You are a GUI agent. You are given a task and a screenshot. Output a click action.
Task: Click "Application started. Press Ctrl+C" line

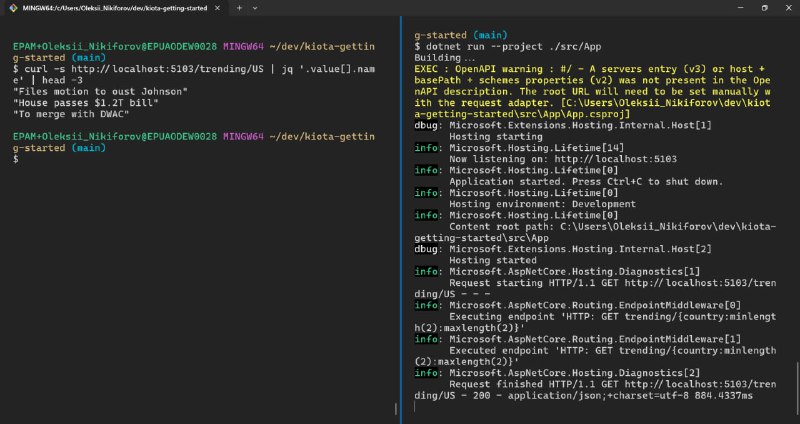pos(586,182)
